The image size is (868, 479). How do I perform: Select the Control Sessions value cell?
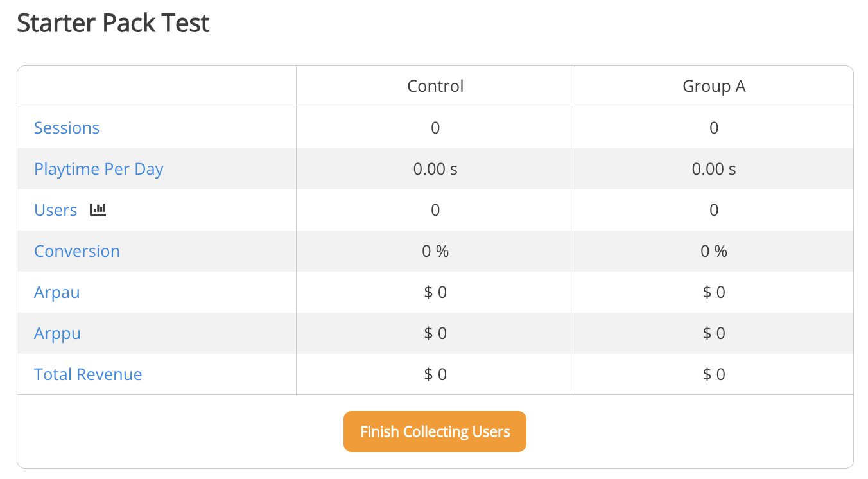(x=435, y=128)
